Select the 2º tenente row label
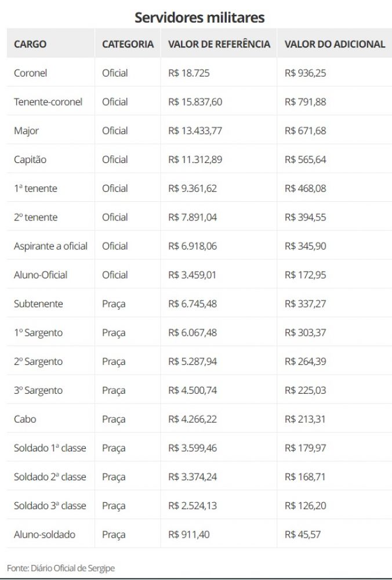 tap(35, 217)
